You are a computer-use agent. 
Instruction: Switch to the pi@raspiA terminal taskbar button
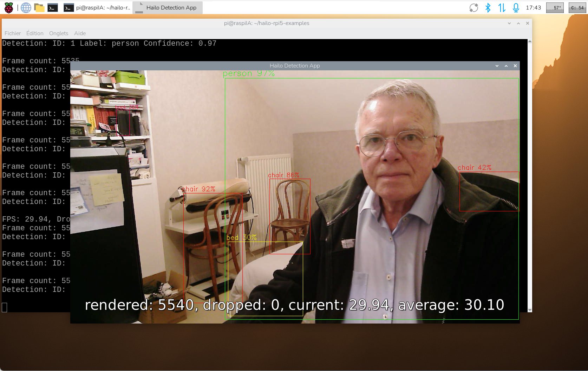pos(97,7)
